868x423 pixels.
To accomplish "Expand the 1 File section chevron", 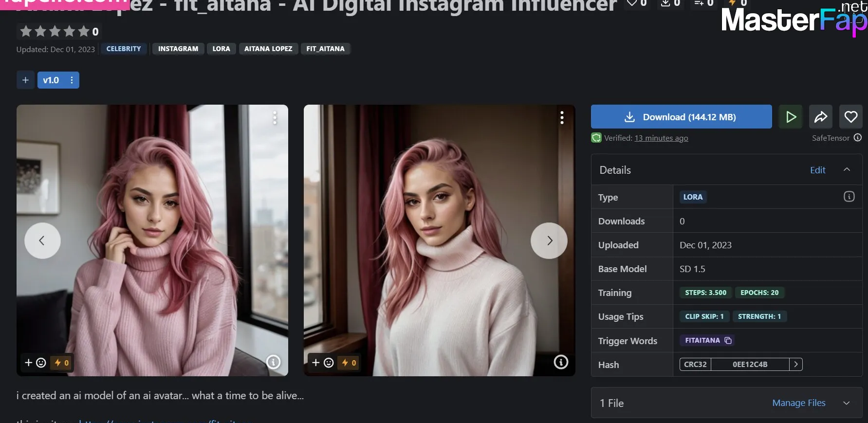I will tap(847, 403).
